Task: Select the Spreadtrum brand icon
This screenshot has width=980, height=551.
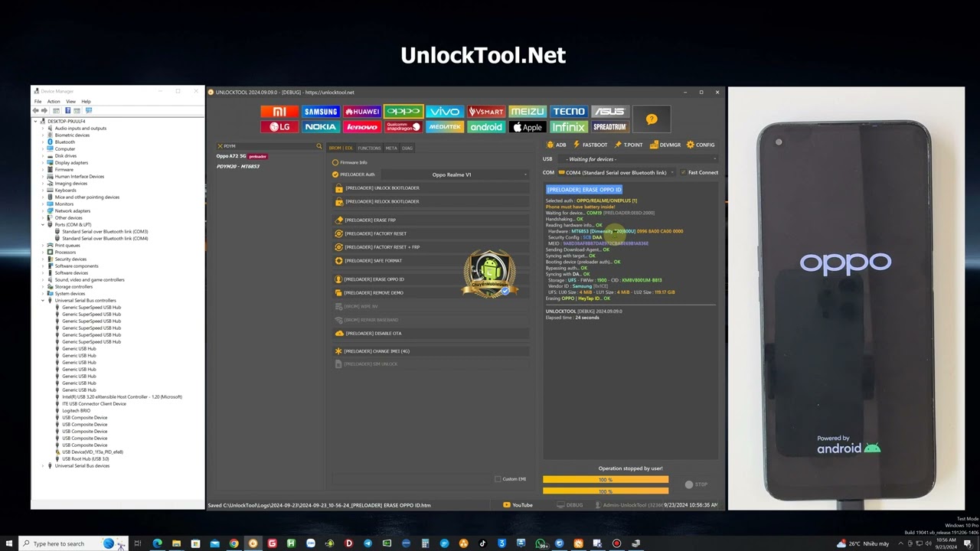Action: (610, 127)
